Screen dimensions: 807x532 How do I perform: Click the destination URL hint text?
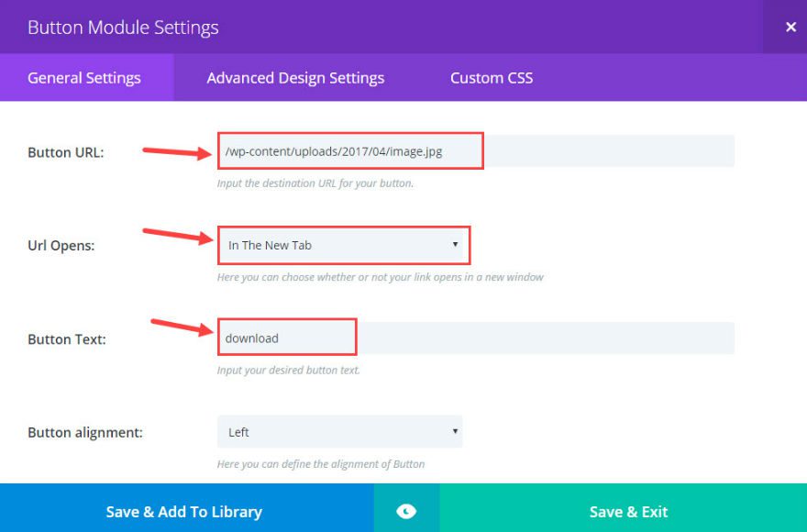315,183
